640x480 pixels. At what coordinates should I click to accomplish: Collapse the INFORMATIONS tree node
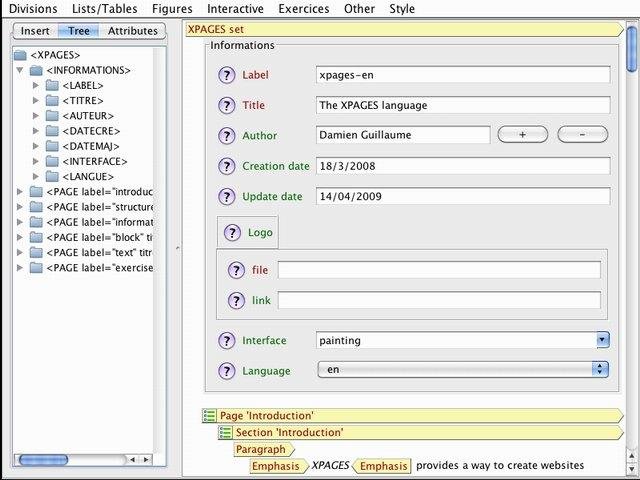pos(21,71)
